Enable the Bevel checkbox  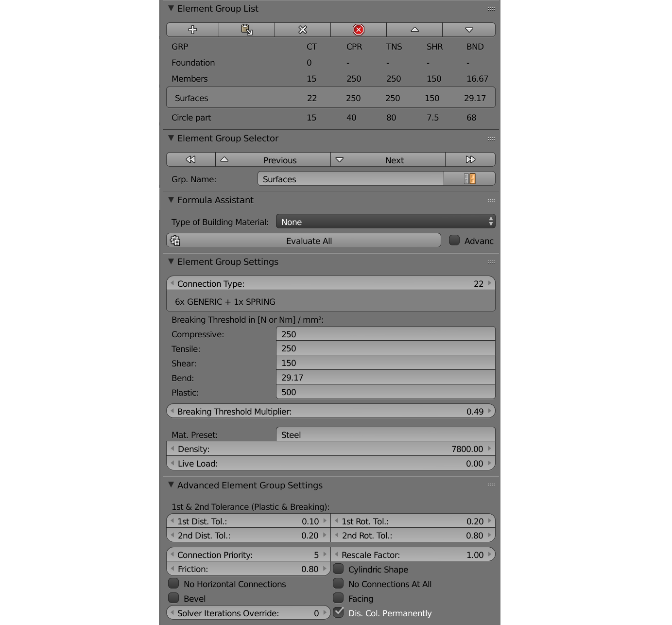pyautogui.click(x=173, y=598)
